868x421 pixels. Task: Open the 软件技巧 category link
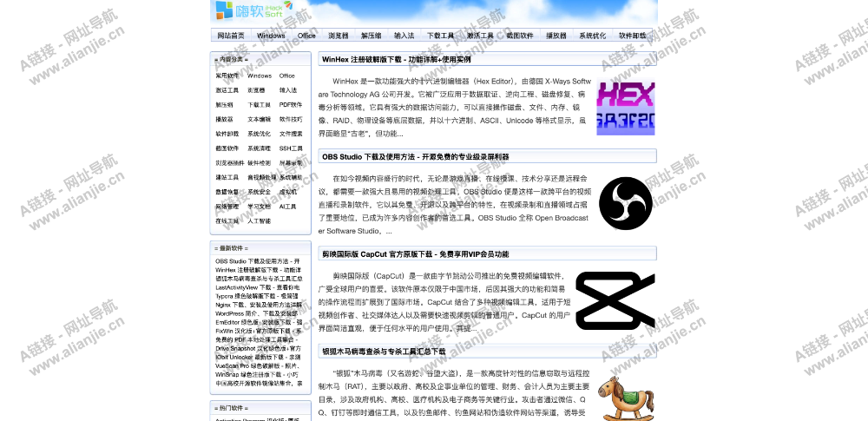tap(291, 119)
